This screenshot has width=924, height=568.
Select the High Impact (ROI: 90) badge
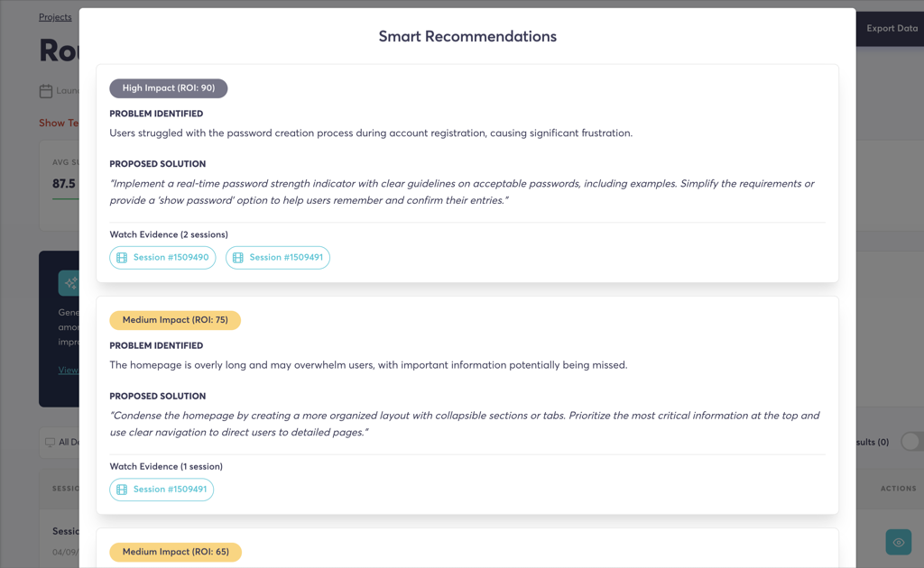168,88
